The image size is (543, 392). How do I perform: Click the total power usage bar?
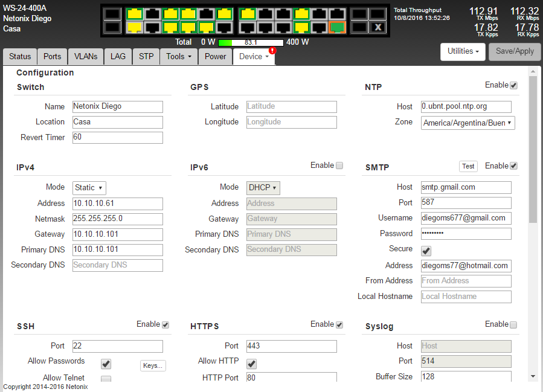point(250,42)
